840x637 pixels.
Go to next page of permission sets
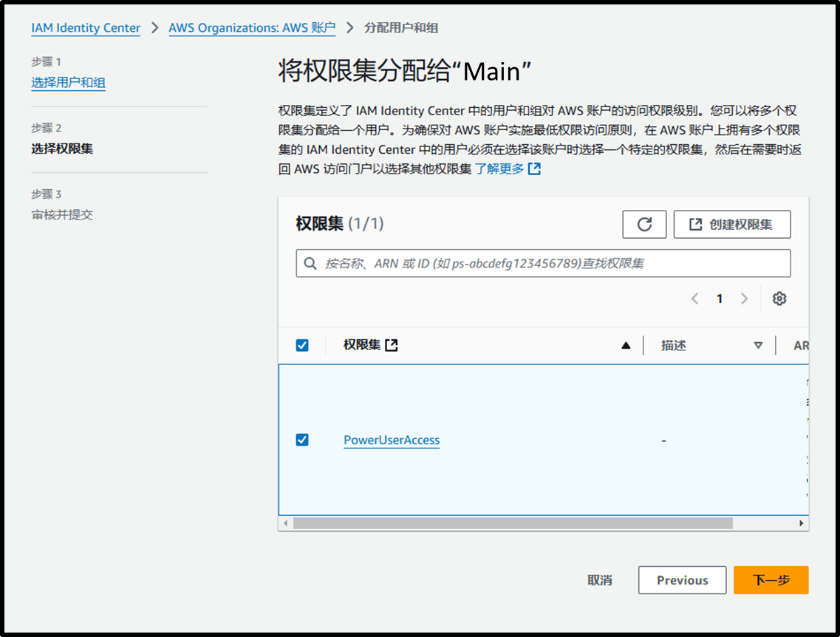click(x=744, y=299)
